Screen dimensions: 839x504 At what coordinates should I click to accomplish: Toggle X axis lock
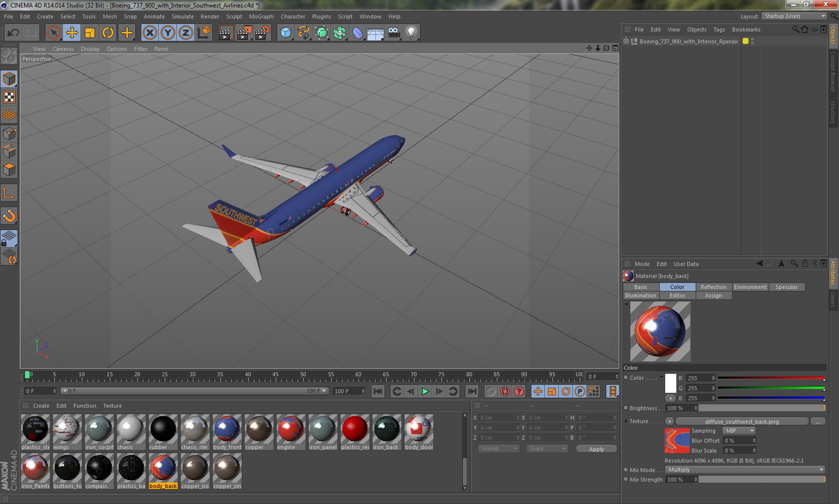(x=150, y=33)
